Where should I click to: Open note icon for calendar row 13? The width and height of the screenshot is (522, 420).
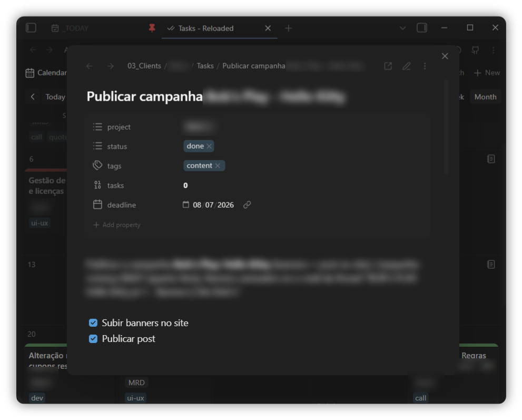pyautogui.click(x=491, y=265)
